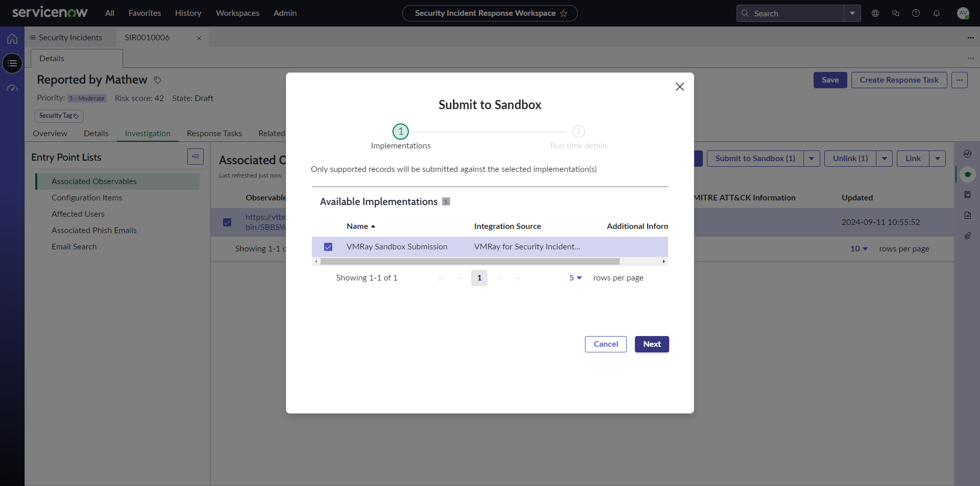Open the search scope dropdown arrow
The width and height of the screenshot is (980, 486).
[852, 13]
